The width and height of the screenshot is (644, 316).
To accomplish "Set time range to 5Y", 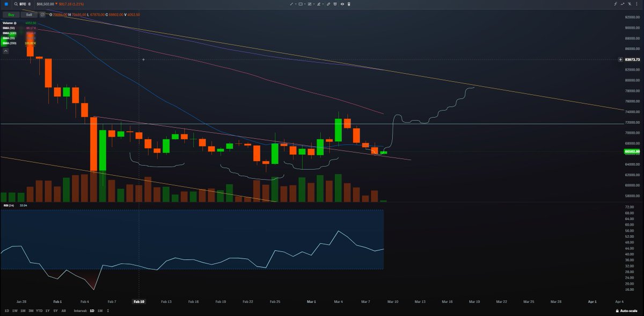I will tap(55, 311).
